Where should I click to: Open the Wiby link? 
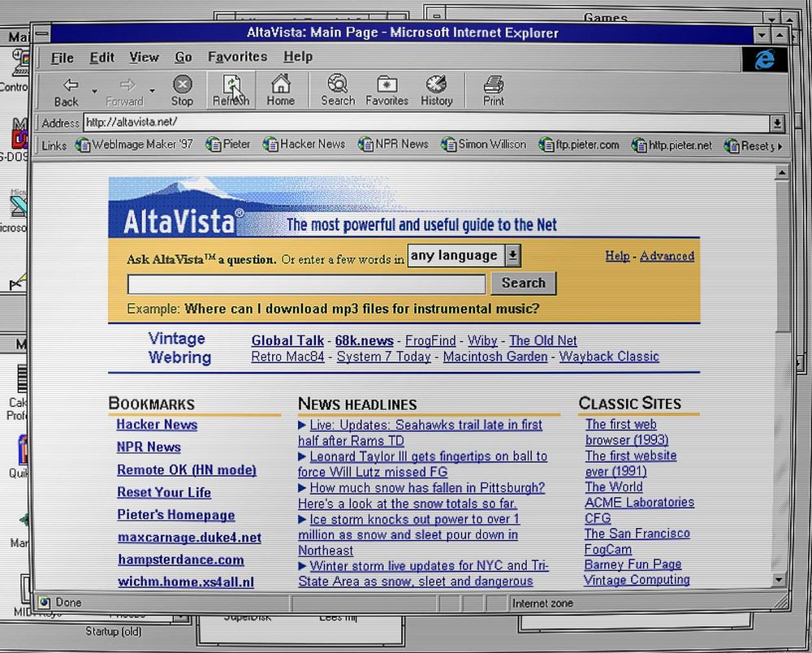[482, 341]
